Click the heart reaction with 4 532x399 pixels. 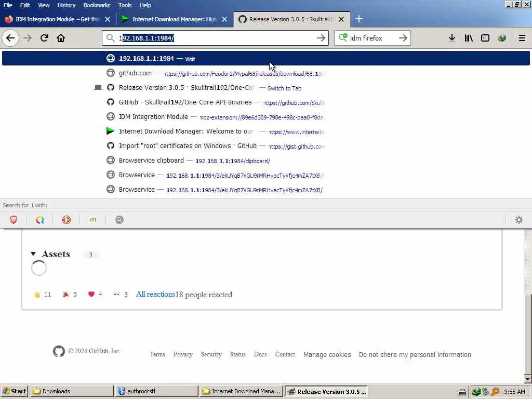pyautogui.click(x=95, y=294)
